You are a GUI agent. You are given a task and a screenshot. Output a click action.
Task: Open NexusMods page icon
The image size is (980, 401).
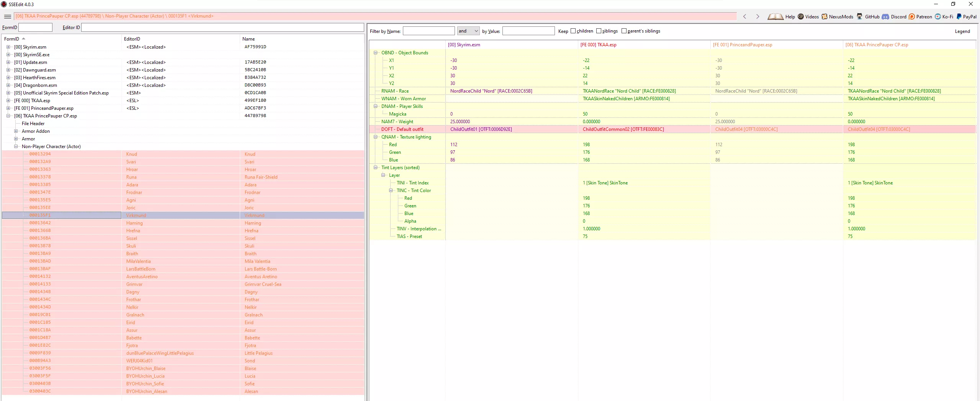[x=825, y=16]
